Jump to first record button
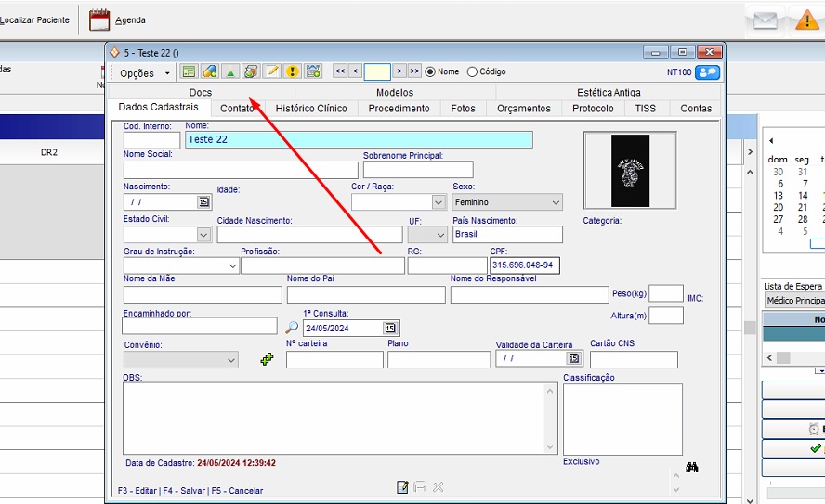 (x=339, y=71)
